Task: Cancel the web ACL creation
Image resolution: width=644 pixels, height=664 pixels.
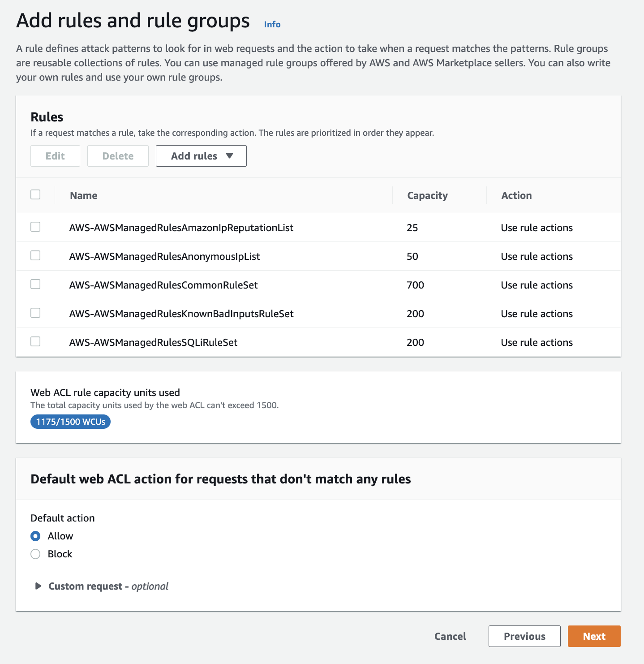Action: tap(450, 636)
